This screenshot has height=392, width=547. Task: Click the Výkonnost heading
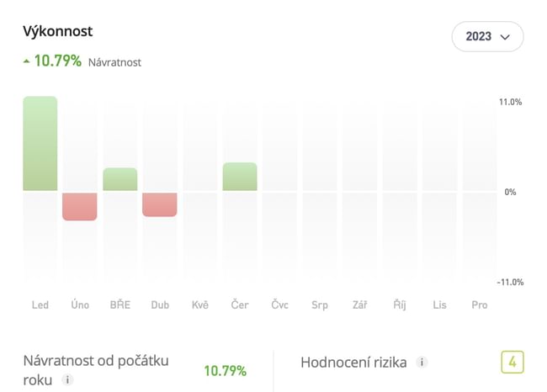58,31
